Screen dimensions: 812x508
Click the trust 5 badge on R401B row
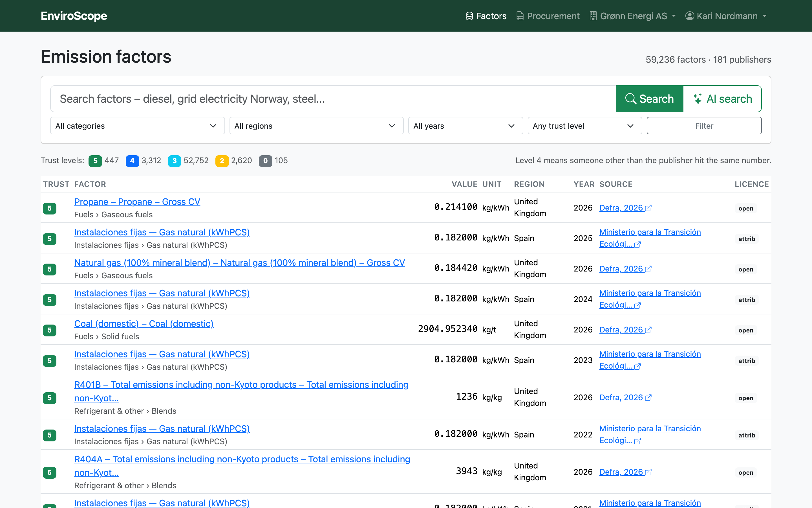point(50,398)
